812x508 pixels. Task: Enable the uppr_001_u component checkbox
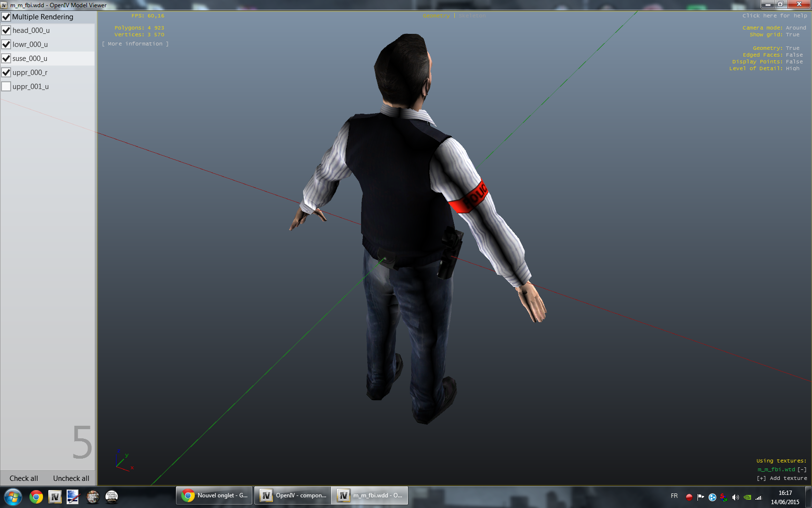6,86
